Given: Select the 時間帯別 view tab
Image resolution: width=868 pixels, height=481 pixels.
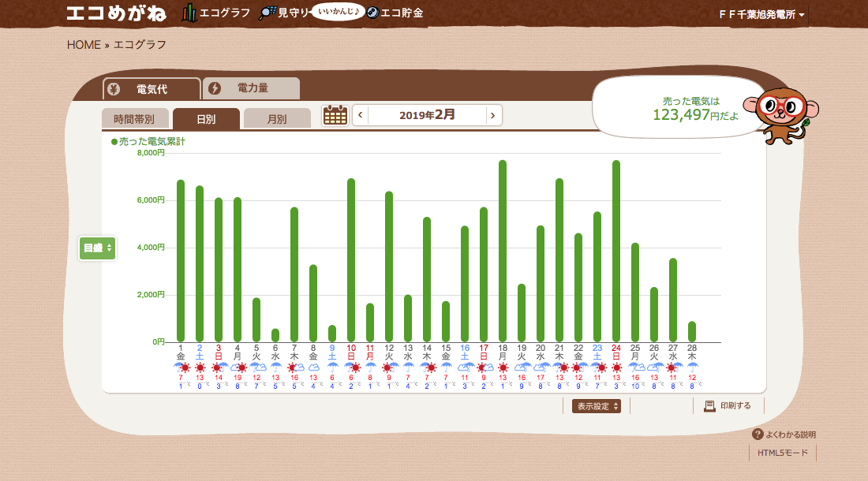Looking at the screenshot, I should (x=134, y=119).
